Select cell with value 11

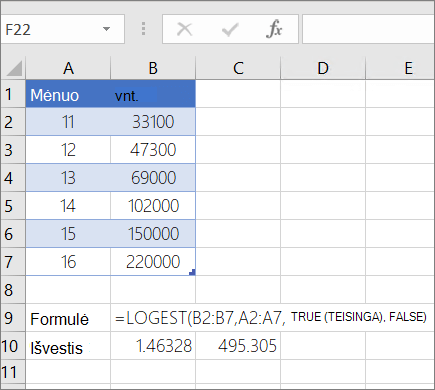[x=68, y=122]
